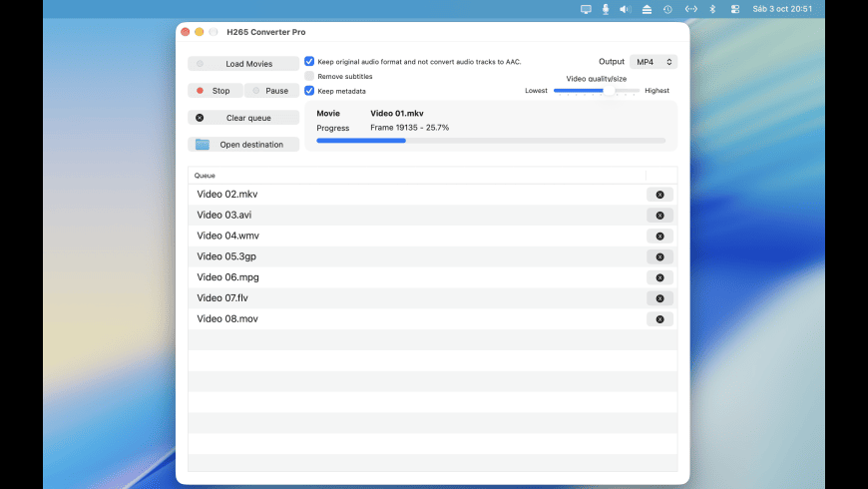Open the Output format MP4 dropdown

pos(653,62)
